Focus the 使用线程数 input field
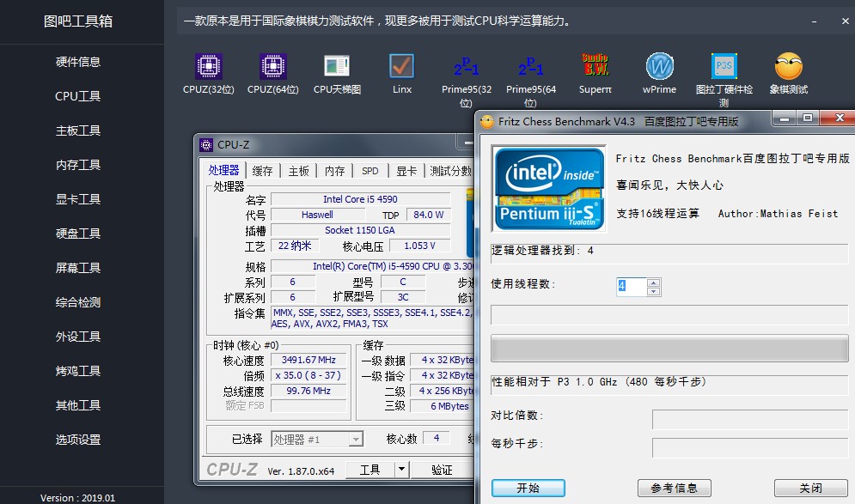 632,287
